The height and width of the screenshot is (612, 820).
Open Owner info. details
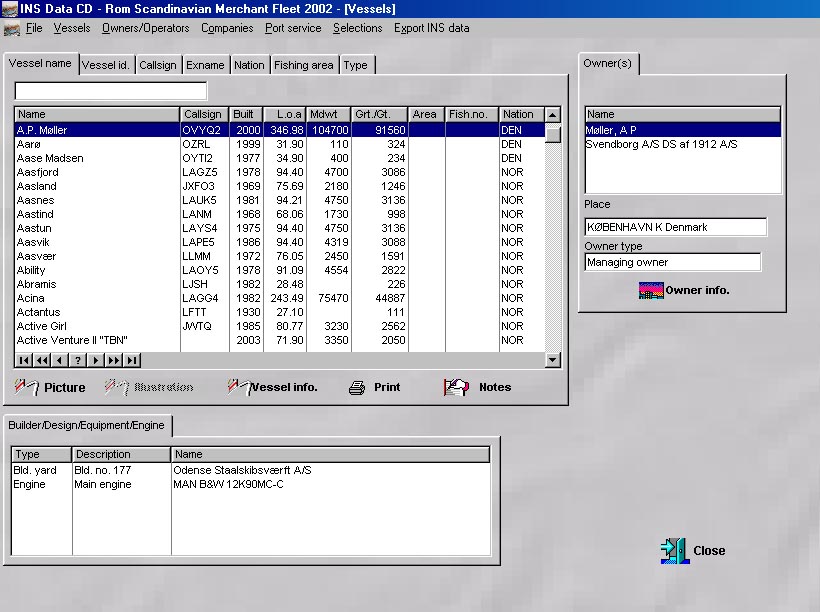[x=684, y=290]
